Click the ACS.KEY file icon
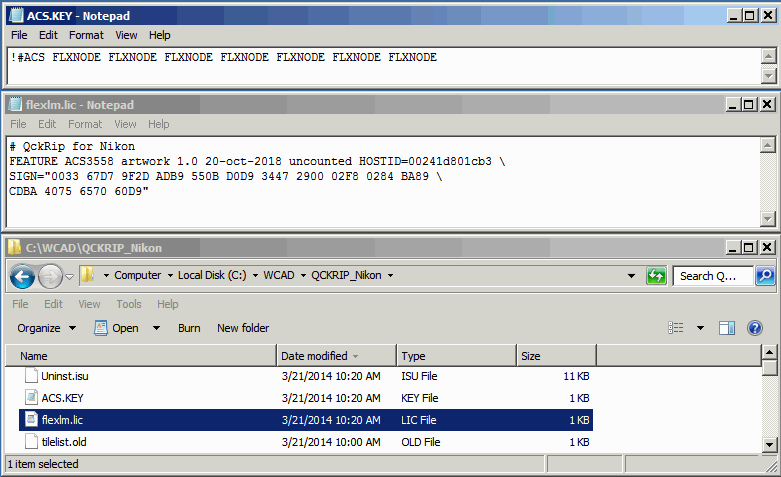 pos(31,397)
